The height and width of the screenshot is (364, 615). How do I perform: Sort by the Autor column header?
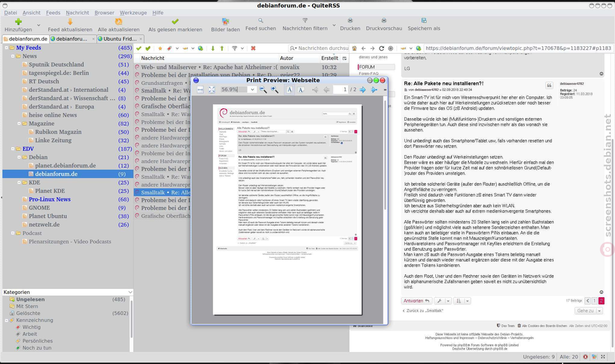299,58
